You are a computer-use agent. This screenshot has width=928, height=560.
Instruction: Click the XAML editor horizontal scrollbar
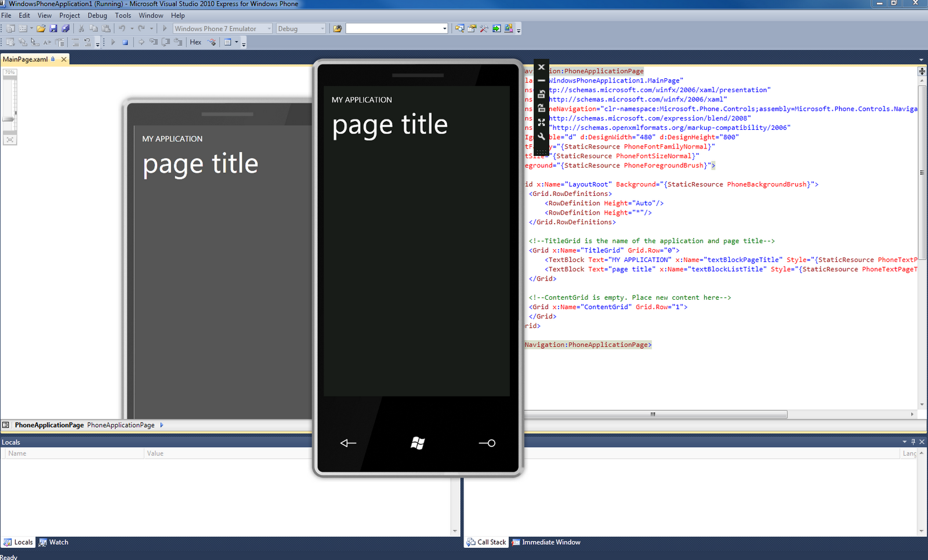tap(655, 414)
